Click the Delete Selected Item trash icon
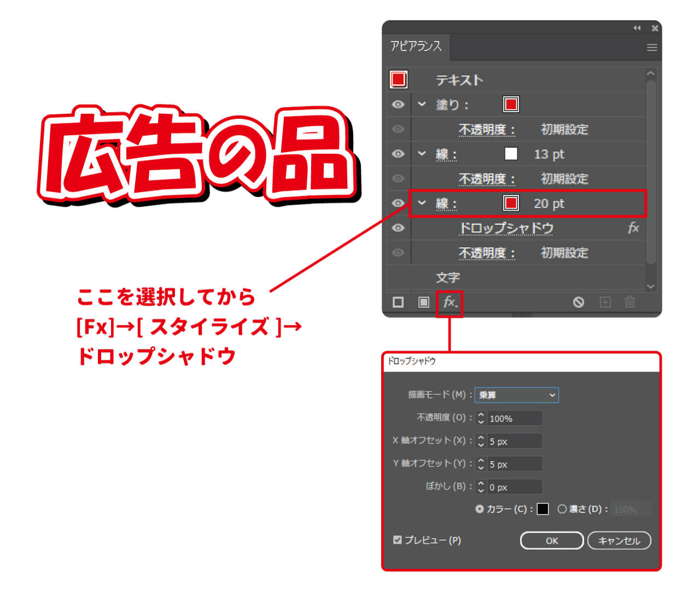The width and height of the screenshot is (700, 589). (x=629, y=302)
